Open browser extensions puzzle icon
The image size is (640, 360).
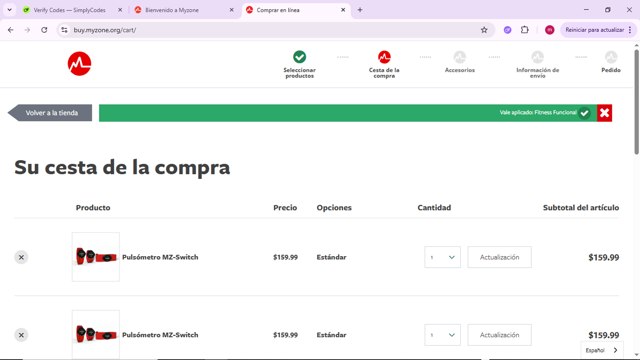pyautogui.click(x=525, y=30)
